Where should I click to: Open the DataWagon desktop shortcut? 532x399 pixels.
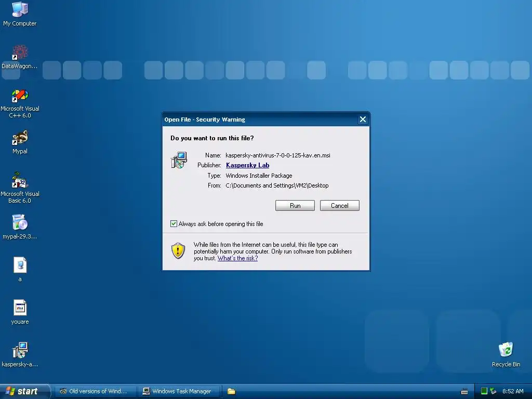click(20, 57)
